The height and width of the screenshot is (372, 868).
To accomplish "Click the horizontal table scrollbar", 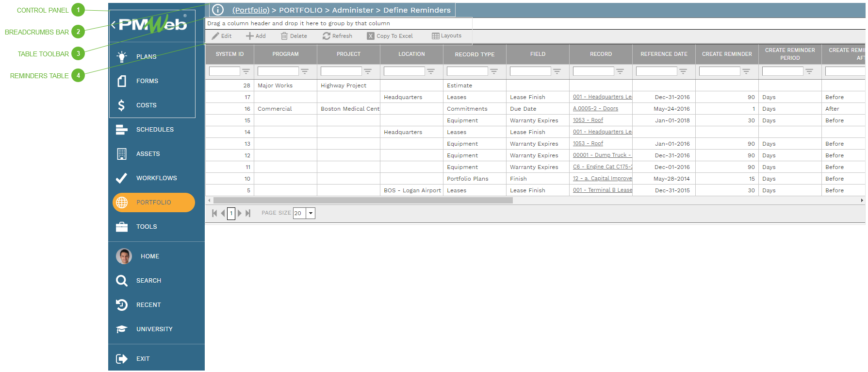I will pos(362,201).
